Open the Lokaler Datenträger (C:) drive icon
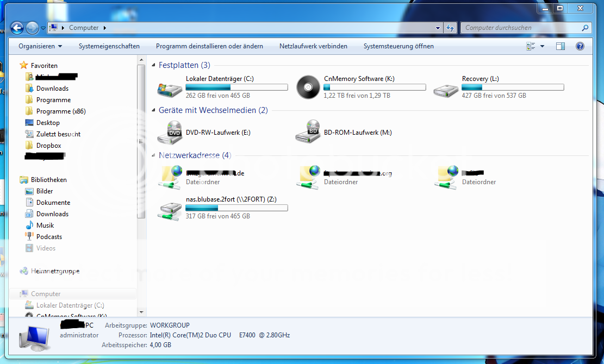604x364 pixels. [x=170, y=88]
